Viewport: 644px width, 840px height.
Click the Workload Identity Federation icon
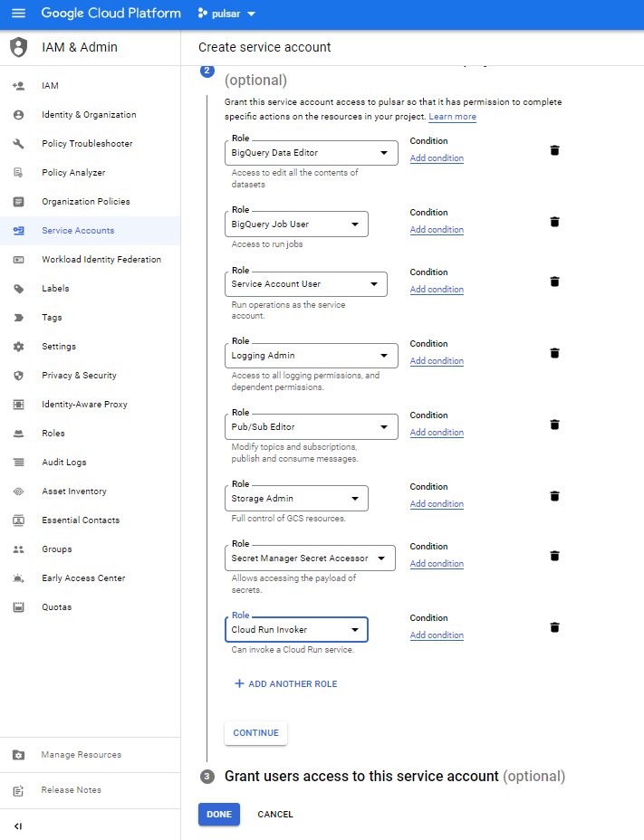click(19, 259)
